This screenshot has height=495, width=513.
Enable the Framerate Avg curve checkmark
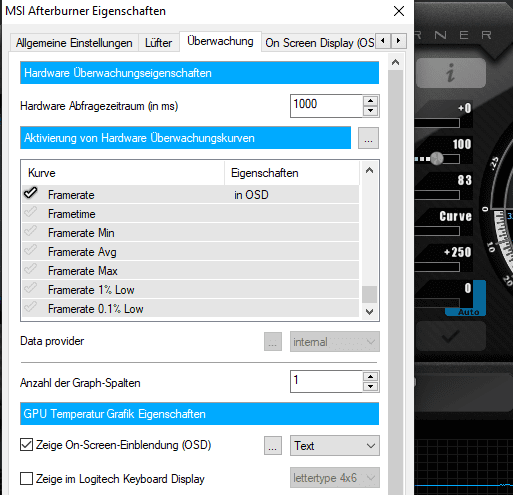(30, 250)
